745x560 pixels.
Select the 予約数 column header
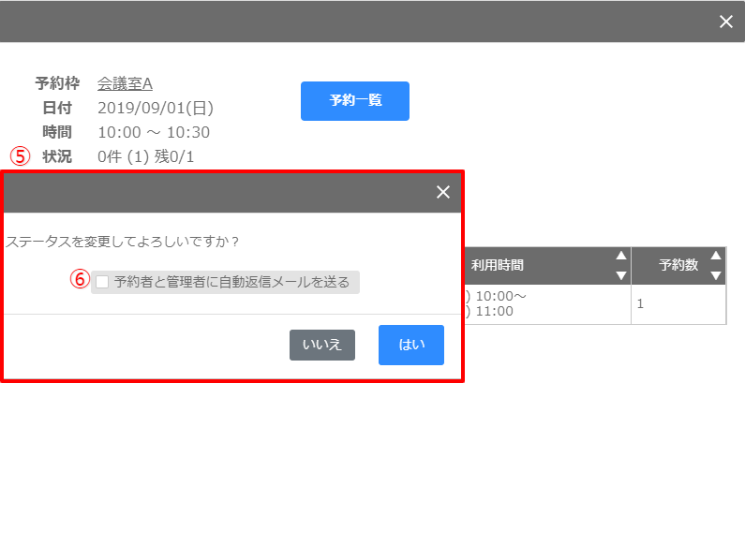678,266
